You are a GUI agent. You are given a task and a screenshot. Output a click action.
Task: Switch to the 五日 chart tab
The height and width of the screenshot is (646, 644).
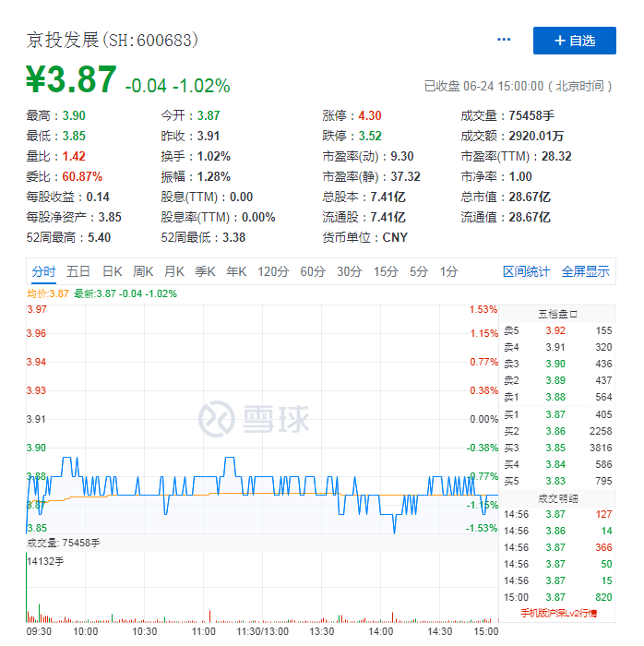pyautogui.click(x=78, y=271)
